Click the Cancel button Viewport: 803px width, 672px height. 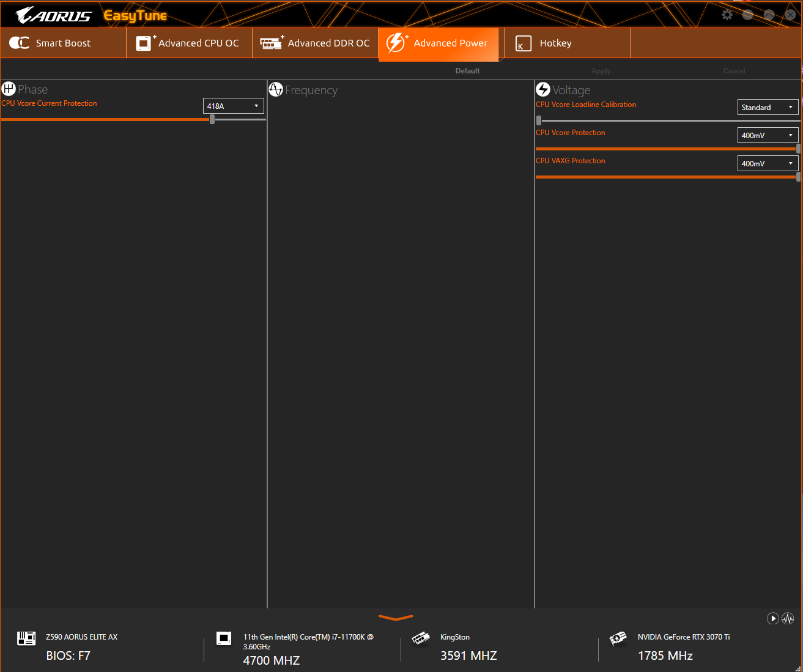click(x=734, y=71)
